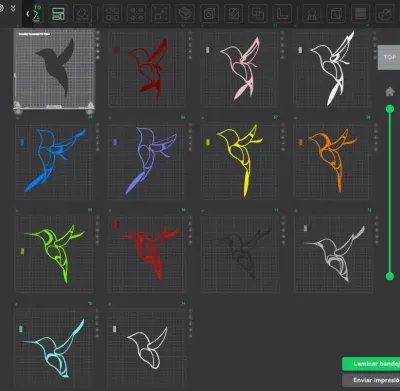
Task: Click the Laminar bandeja button
Action: tap(371, 364)
